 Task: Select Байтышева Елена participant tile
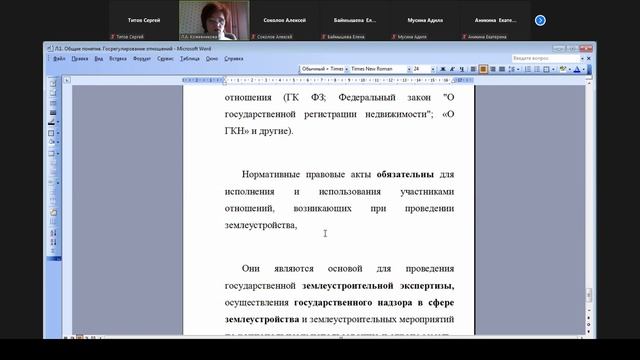pyautogui.click(x=355, y=20)
